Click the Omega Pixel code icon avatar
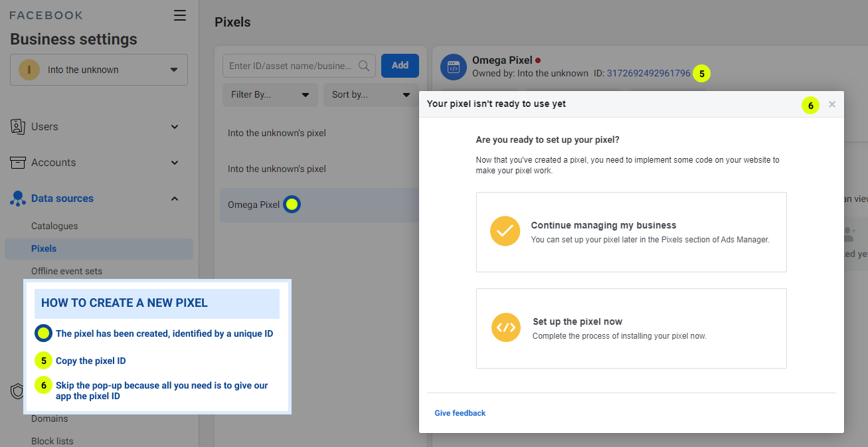 tap(454, 67)
